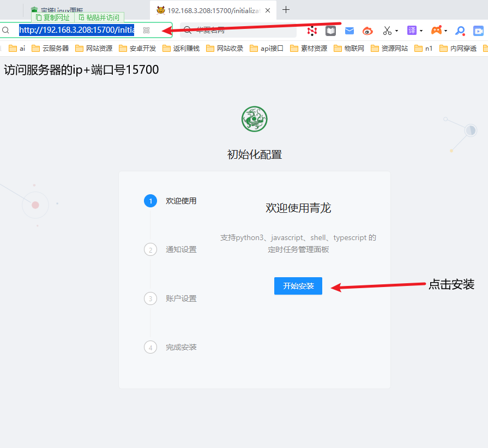The width and height of the screenshot is (488, 448).
Task: Open the 云服务器 bookmark folder
Action: (50, 48)
